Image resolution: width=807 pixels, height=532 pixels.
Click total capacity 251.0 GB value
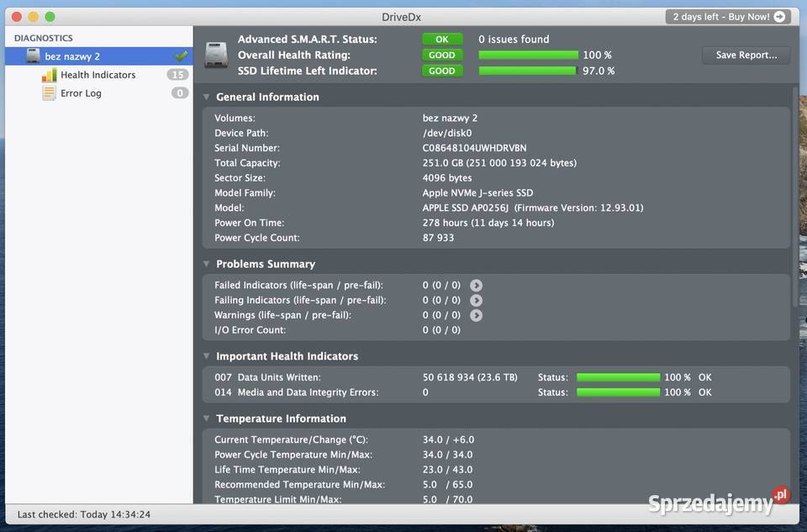click(x=499, y=163)
